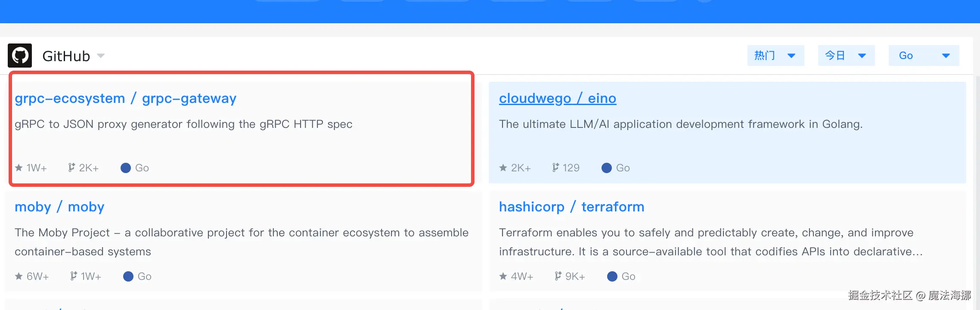Click the GitHub octocat logo icon
980x310 pixels.
point(20,56)
